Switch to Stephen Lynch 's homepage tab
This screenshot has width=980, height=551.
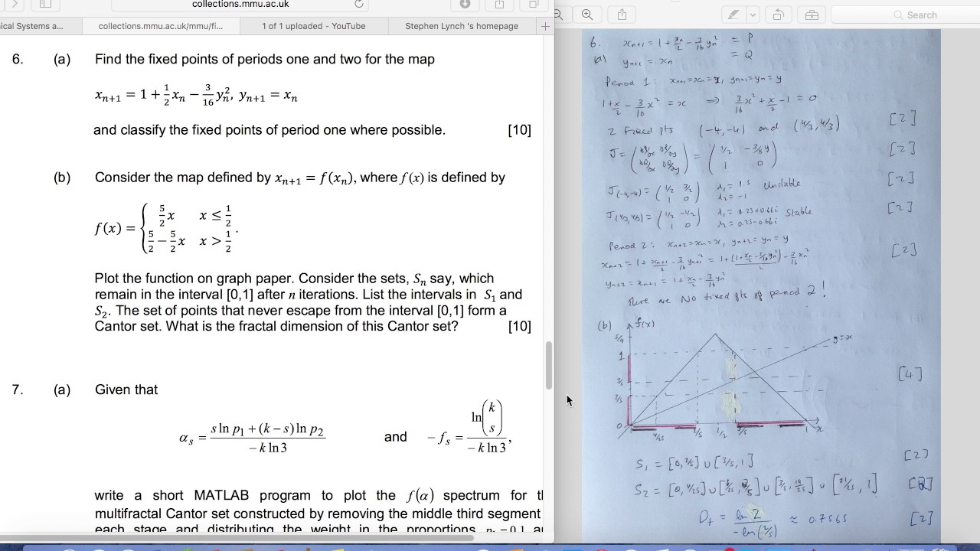point(462,26)
